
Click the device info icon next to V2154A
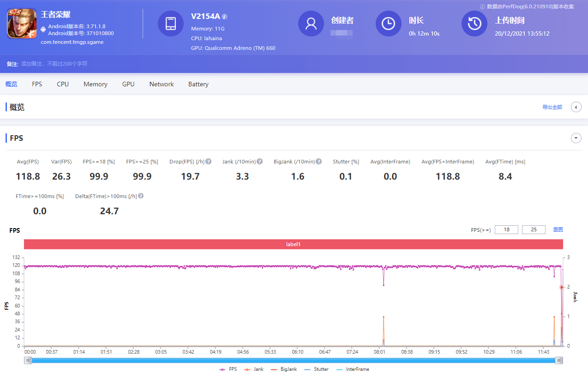point(225,17)
